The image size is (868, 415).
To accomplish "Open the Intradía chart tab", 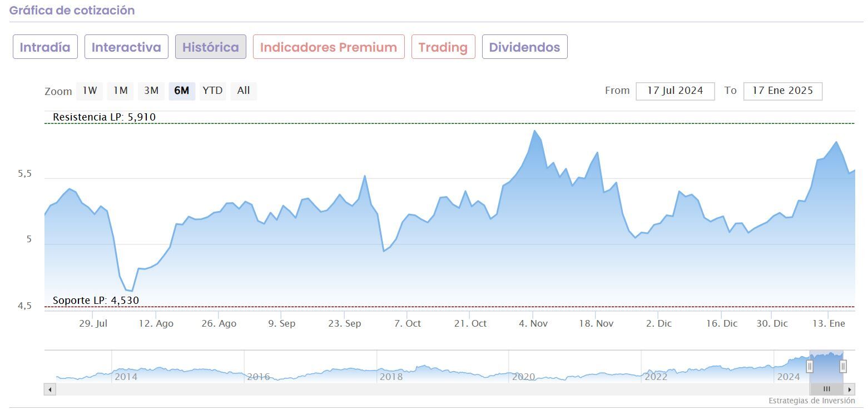I will click(45, 47).
